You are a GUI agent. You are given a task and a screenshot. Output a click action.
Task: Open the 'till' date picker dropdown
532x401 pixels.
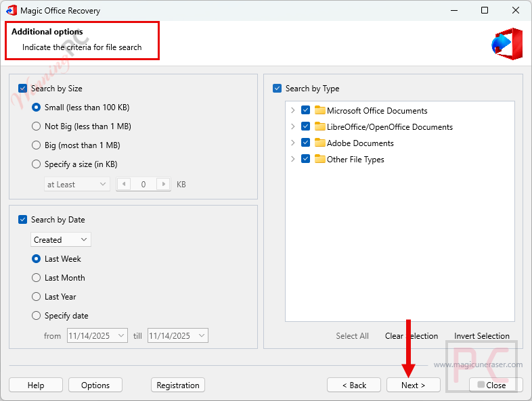click(202, 335)
